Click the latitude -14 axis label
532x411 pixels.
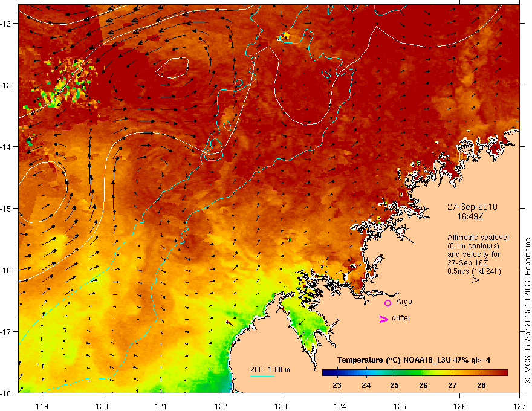pyautogui.click(x=7, y=147)
